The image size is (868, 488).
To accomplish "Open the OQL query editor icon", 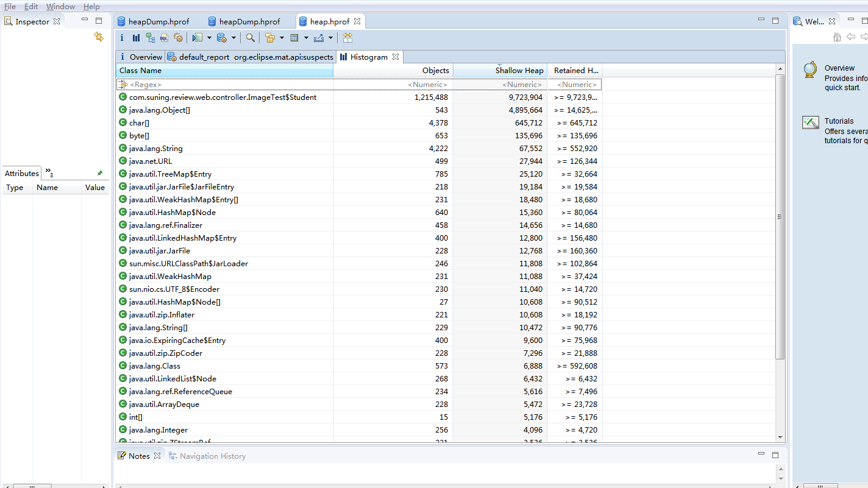I will click(x=164, y=38).
